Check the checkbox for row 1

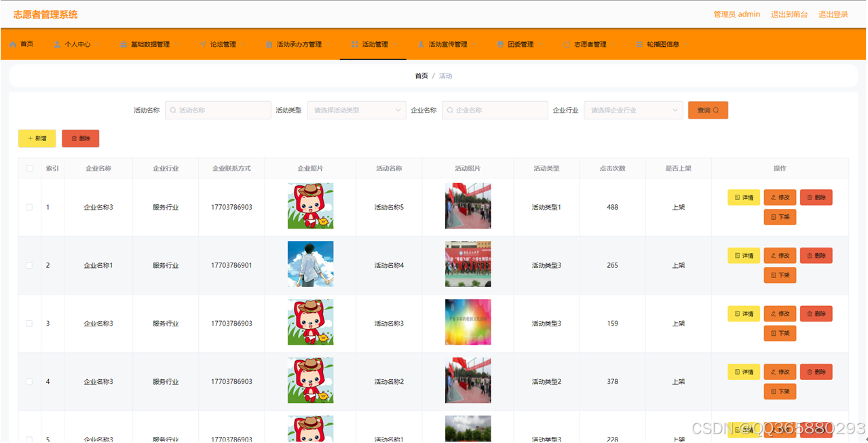[29, 208]
